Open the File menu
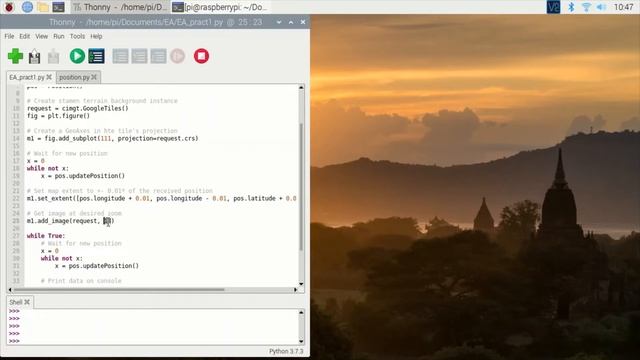 [9, 36]
